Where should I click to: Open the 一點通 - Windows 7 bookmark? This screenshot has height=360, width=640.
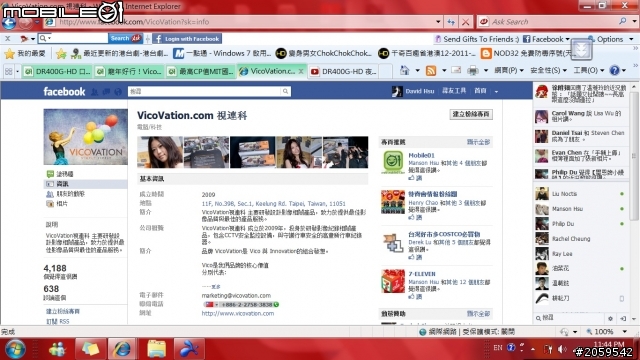point(222,53)
